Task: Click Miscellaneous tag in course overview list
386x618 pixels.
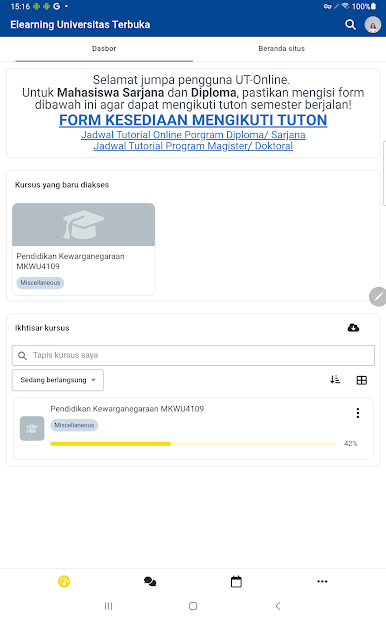Action: [74, 425]
